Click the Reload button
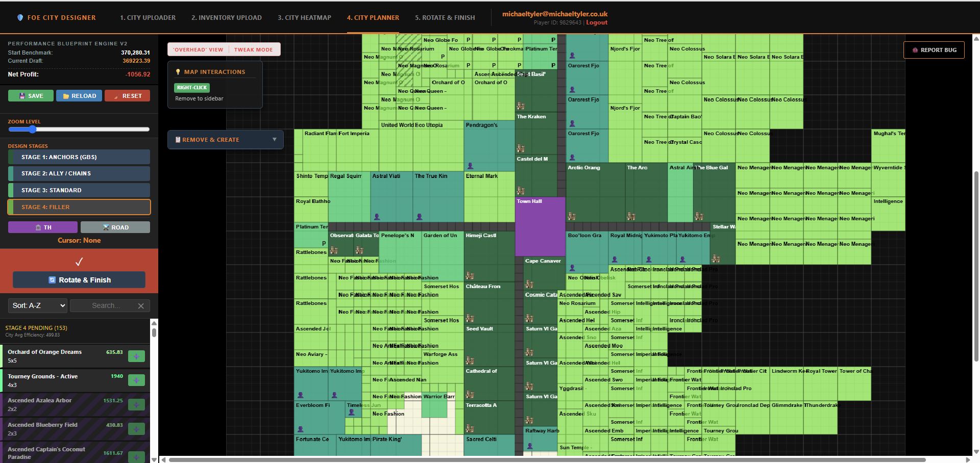Screen dimensions: 980x463 (79, 96)
